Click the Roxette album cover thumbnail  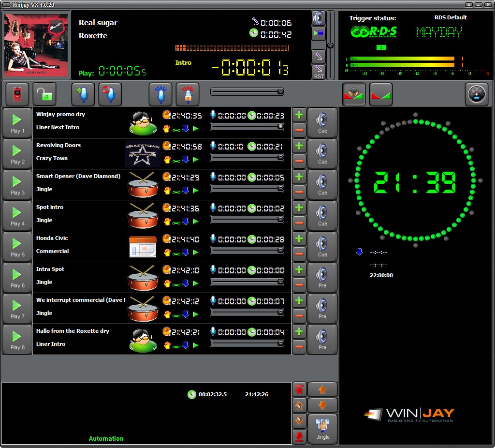[x=35, y=45]
